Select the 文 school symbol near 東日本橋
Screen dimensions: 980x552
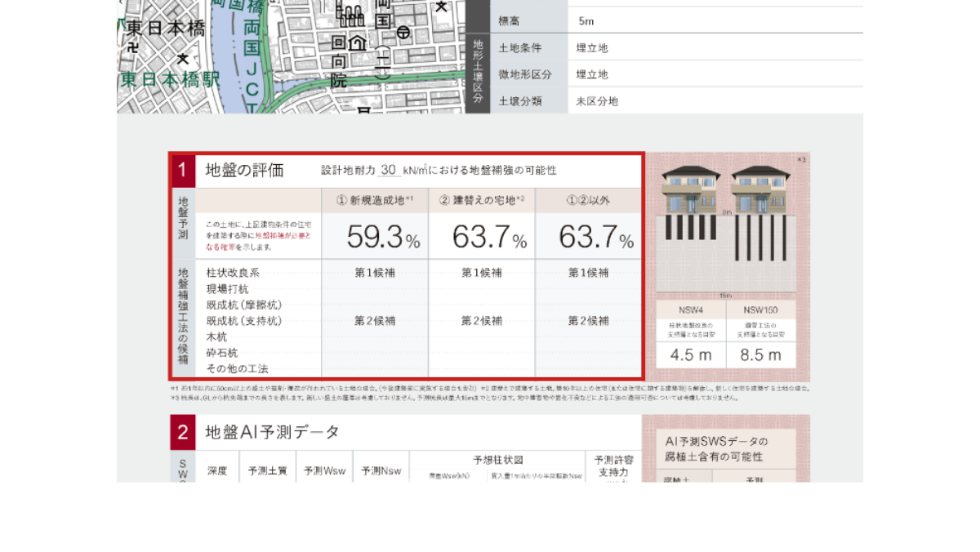point(182,58)
